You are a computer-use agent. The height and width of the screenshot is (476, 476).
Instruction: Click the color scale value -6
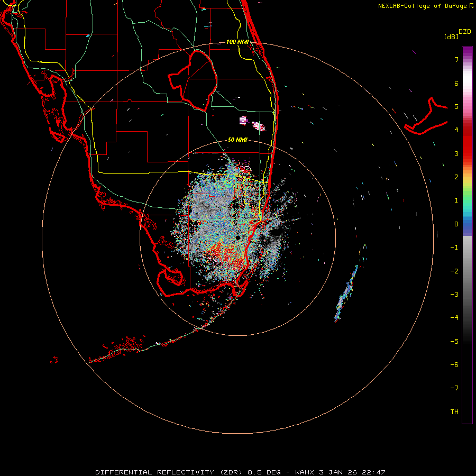454,365
